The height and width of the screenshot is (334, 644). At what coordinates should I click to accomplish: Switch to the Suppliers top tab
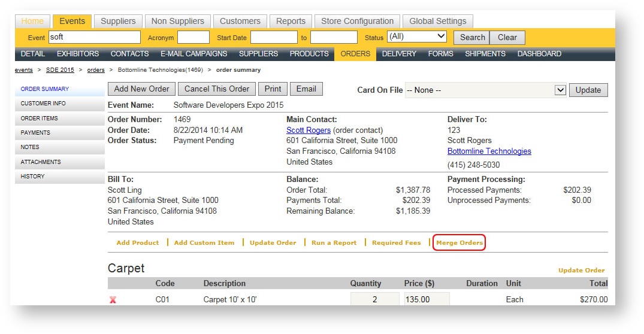(118, 21)
